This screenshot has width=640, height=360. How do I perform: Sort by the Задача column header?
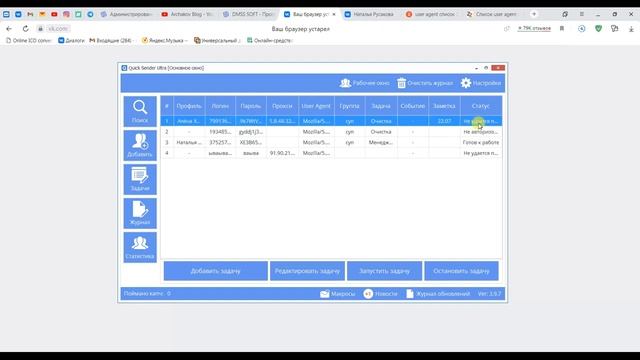[381, 106]
